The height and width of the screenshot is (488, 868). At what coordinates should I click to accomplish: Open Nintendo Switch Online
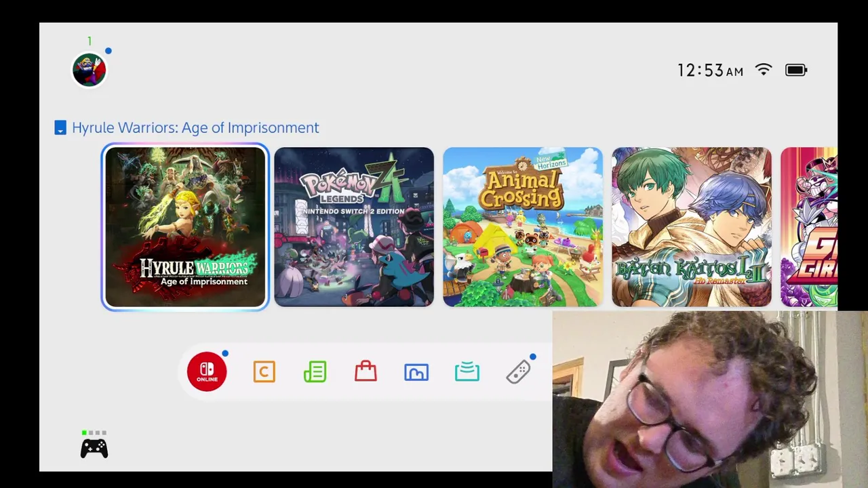click(207, 371)
